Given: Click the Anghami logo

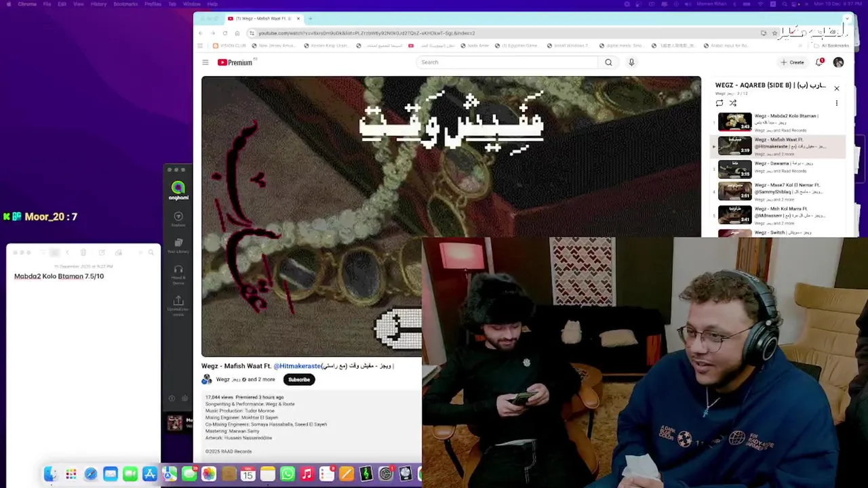Looking at the screenshot, I should pos(178,190).
